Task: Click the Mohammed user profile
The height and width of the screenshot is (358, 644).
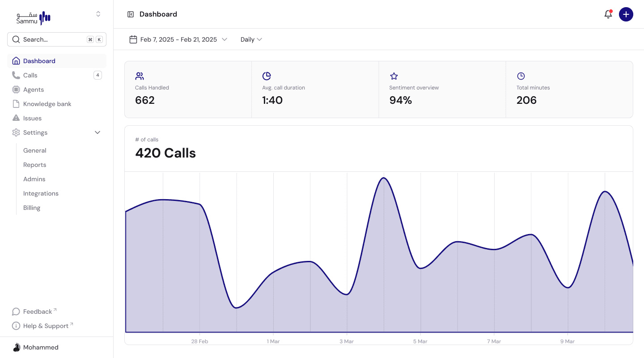Action: pos(40,347)
